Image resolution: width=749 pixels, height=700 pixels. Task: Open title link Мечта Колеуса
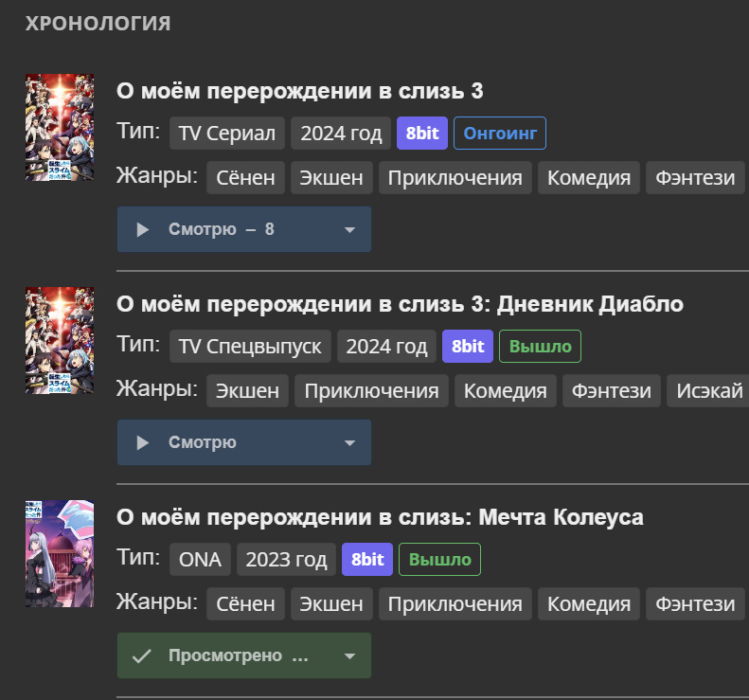point(380,517)
